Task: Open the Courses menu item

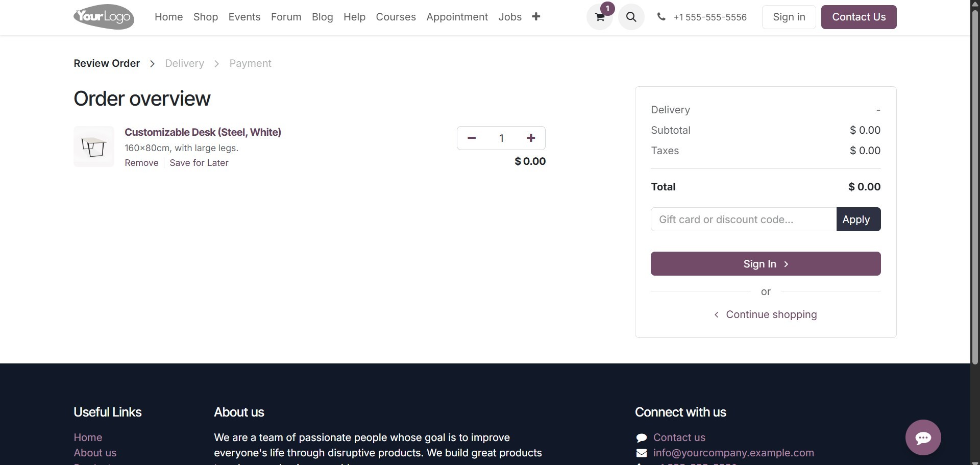Action: (396, 17)
